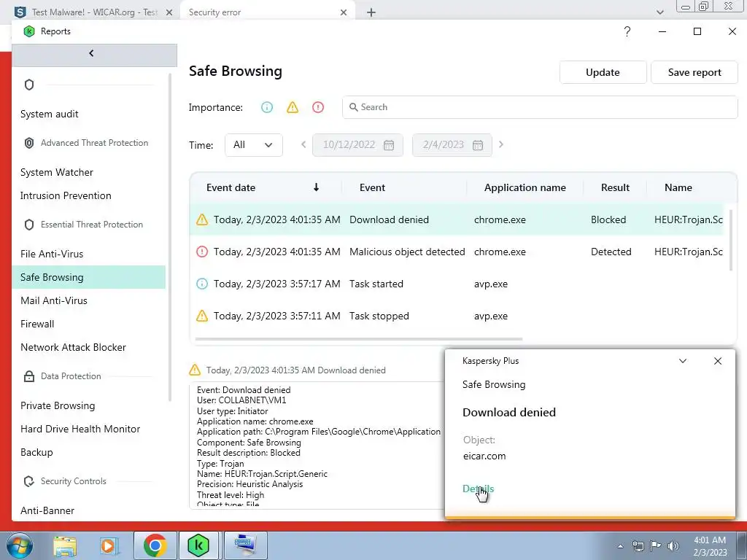Collapse the Kaspersky Plus notification chevron
This screenshot has height=560, width=747.
[683, 361]
